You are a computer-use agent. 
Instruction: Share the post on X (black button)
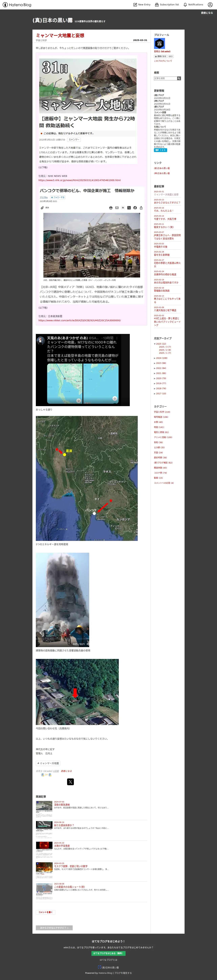pyautogui.click(x=70, y=782)
